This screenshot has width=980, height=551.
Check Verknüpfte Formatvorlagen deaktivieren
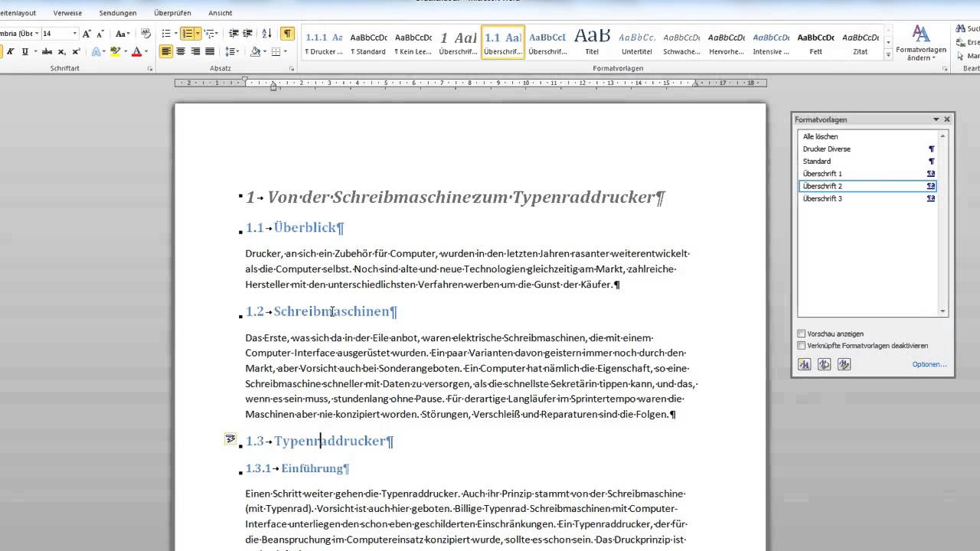(x=802, y=346)
